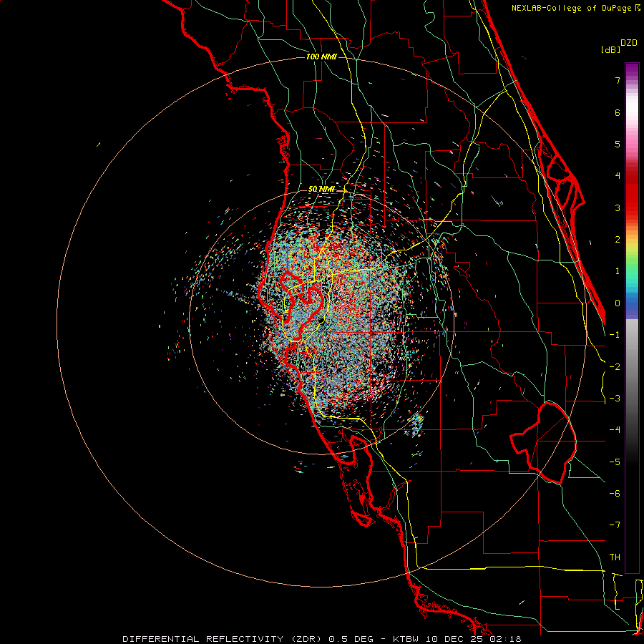Click the 50 NMI range ring label

point(321,190)
